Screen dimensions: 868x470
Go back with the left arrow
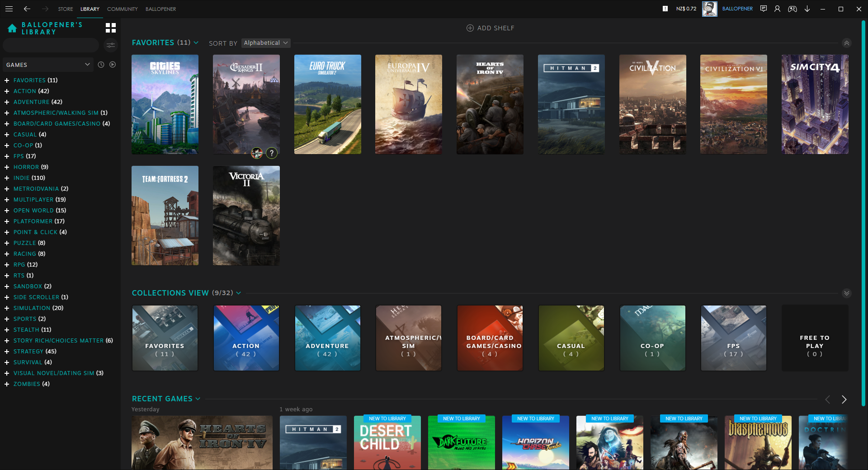(x=27, y=9)
